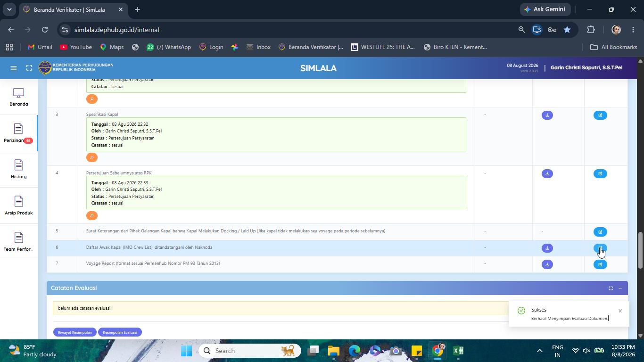The image size is (644, 362).
Task: Open the Arsip Produk section
Action: pyautogui.click(x=18, y=206)
